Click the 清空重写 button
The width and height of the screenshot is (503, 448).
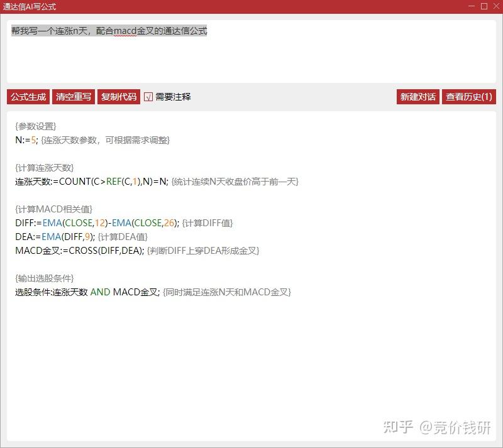tap(74, 97)
